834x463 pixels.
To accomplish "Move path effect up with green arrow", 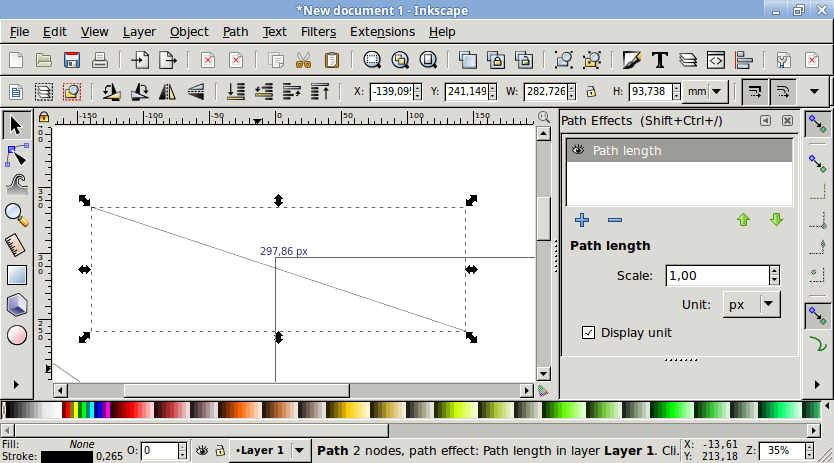I will pyautogui.click(x=743, y=220).
